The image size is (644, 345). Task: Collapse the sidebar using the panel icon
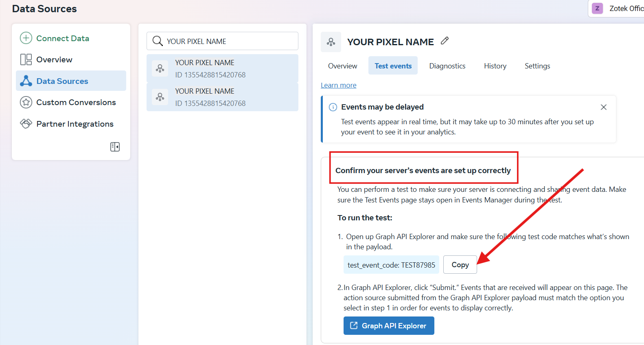(115, 147)
